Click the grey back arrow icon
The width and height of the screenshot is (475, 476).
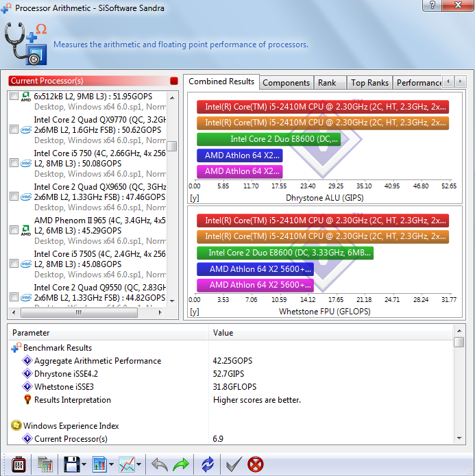[159, 464]
